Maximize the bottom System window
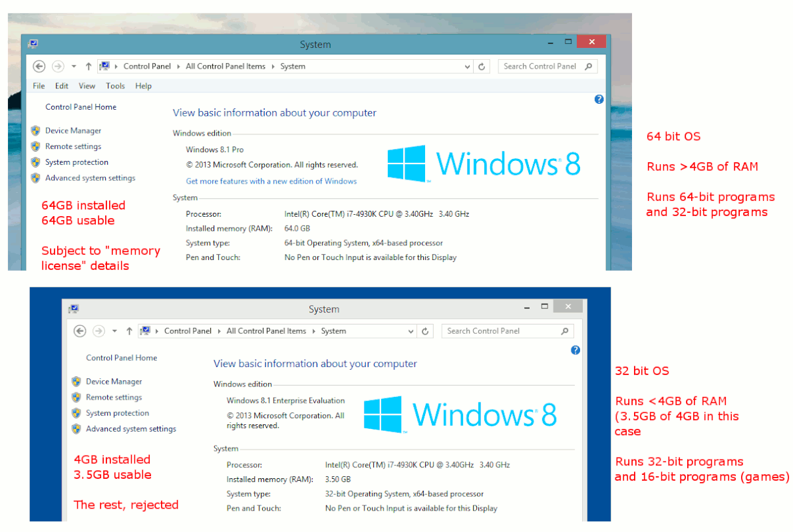 [545, 307]
